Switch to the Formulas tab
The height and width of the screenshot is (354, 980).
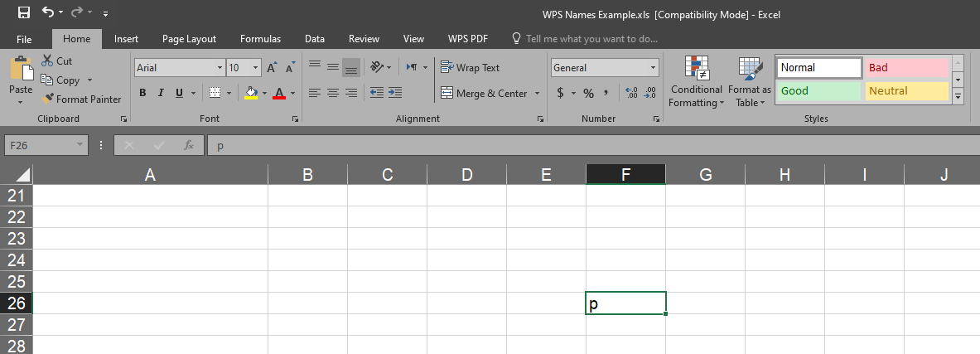[x=260, y=39]
